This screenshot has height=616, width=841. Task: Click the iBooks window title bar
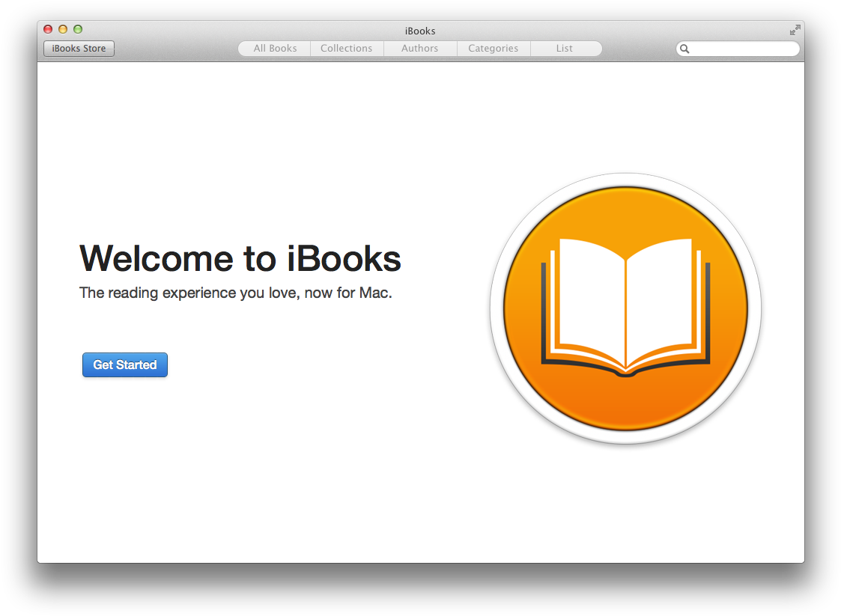(419, 31)
